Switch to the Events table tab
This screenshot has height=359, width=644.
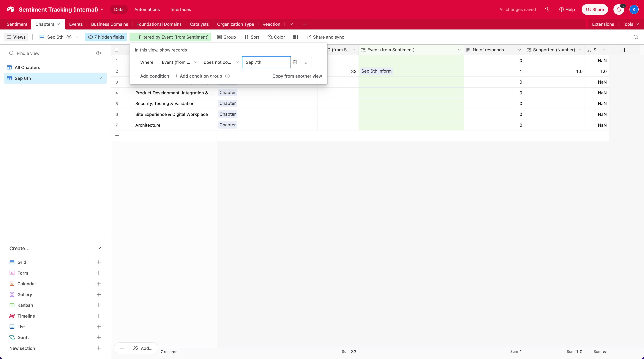pyautogui.click(x=76, y=24)
